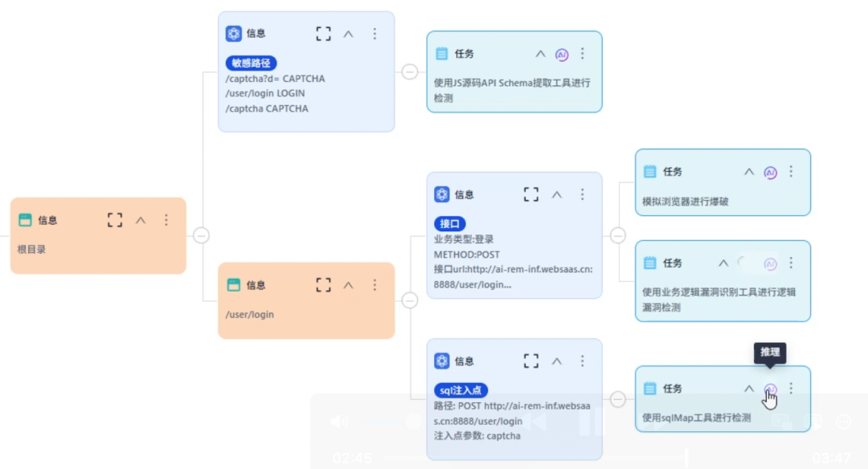Click the sql注入点 tag label

[461, 390]
